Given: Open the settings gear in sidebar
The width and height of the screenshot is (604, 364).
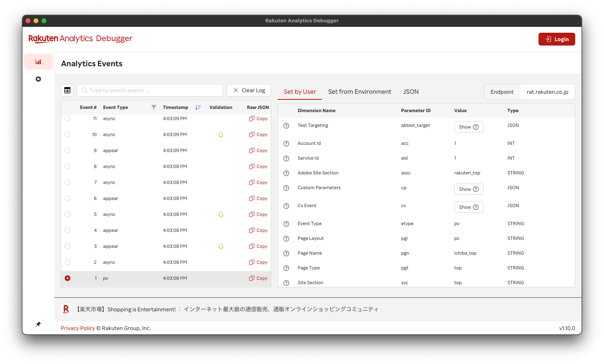Looking at the screenshot, I should pyautogui.click(x=38, y=79).
